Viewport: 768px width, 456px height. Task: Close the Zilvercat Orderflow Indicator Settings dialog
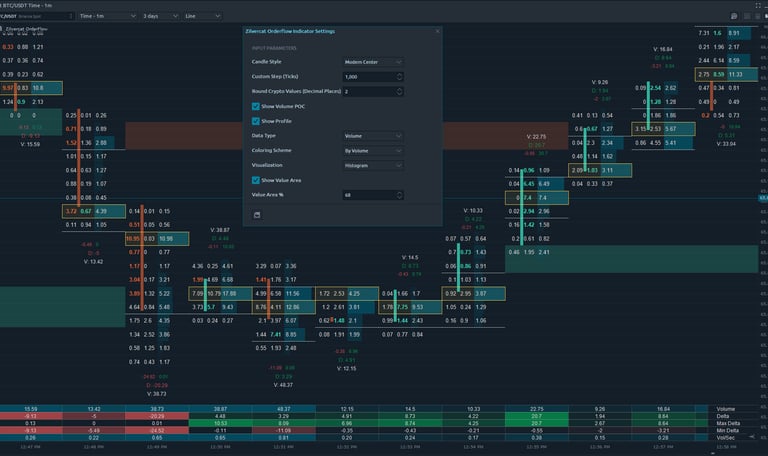click(437, 31)
